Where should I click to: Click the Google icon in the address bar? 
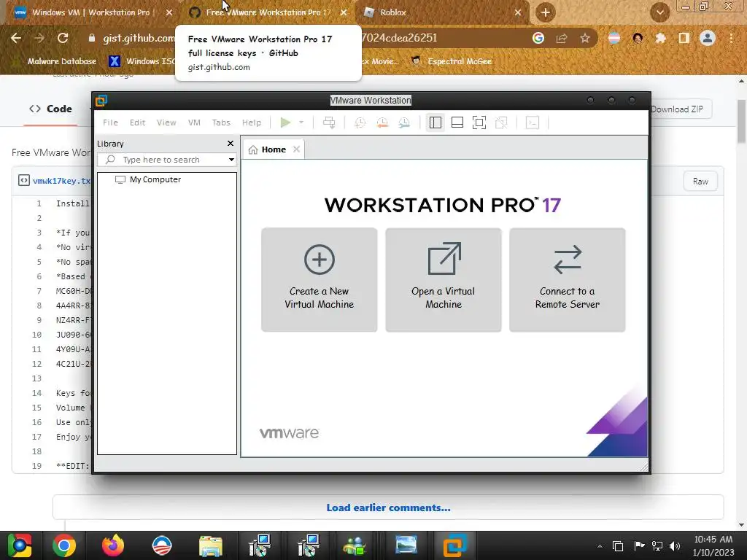point(538,38)
